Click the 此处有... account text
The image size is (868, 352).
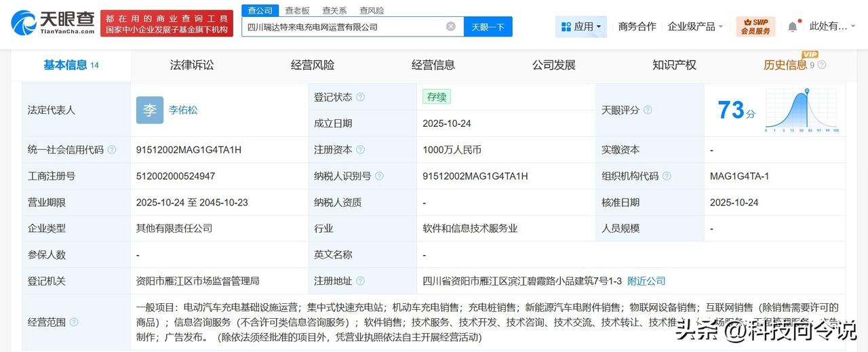point(829,26)
